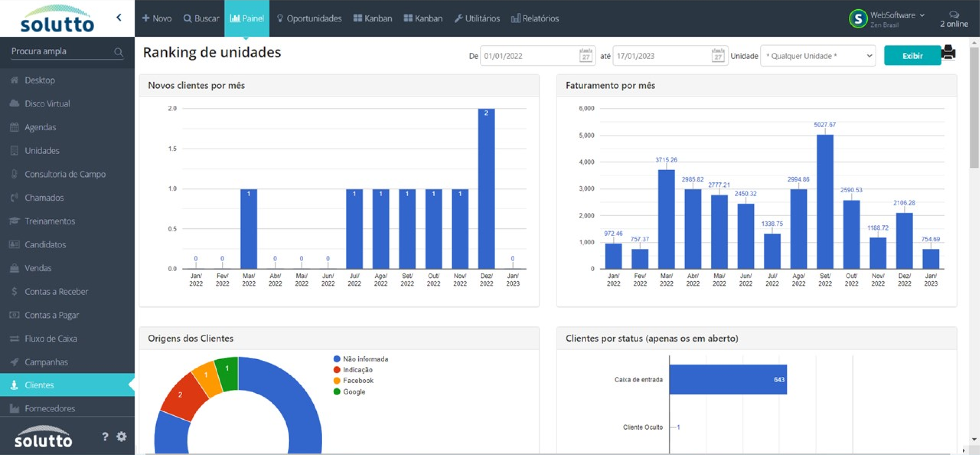
Task: Click the Exibir button
Action: click(x=912, y=55)
